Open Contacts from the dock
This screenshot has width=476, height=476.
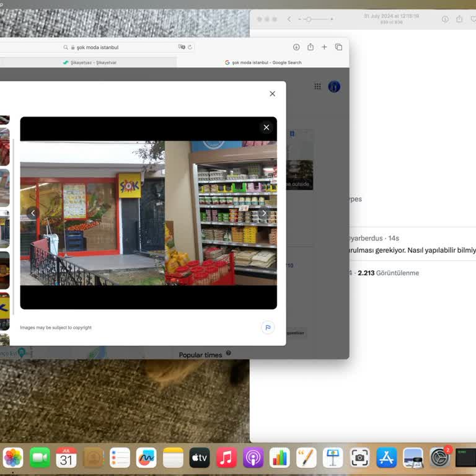93,458
